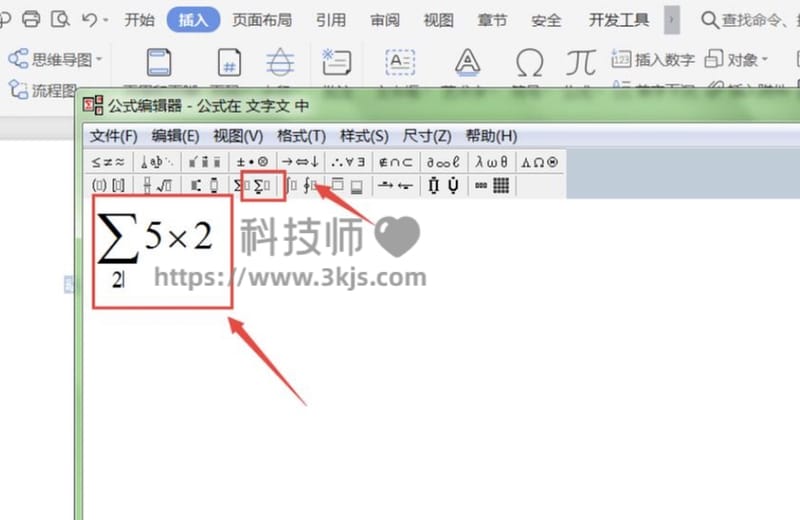Insert text box ribbon icon
Viewport: 800px width, 520px height.
coord(400,62)
